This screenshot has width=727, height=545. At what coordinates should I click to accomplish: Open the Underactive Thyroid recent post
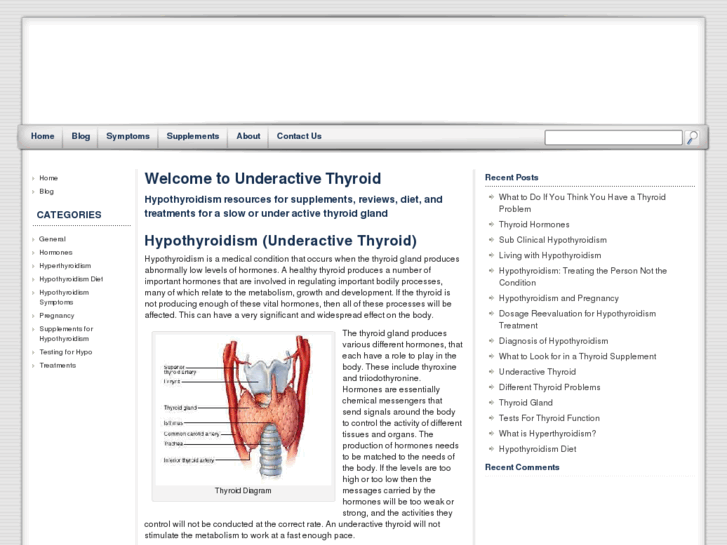[x=537, y=372]
